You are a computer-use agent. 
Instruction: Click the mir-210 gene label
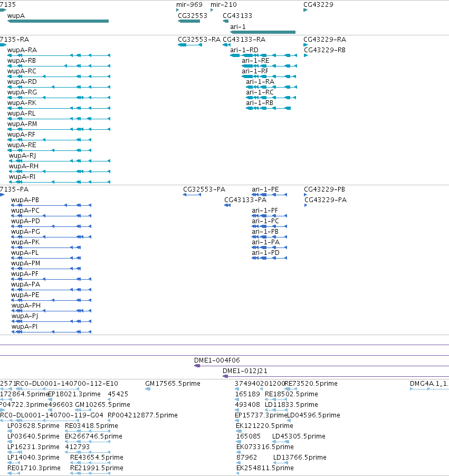[223, 5]
